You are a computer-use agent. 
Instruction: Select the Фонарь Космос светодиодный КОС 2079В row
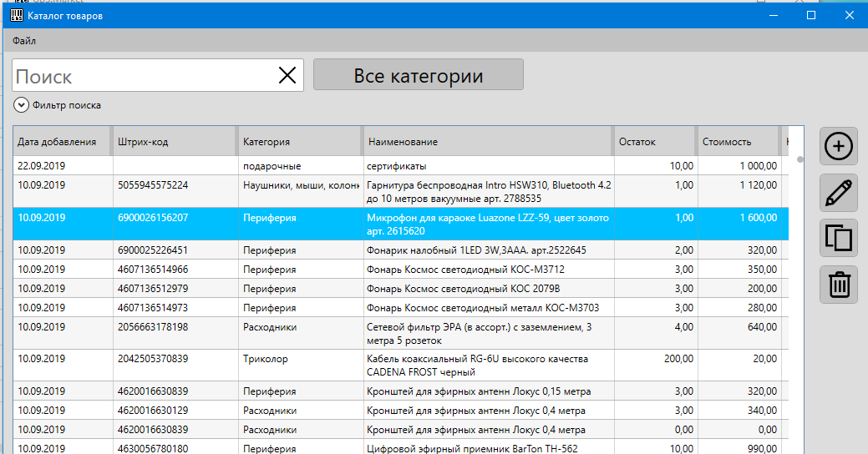point(401,289)
